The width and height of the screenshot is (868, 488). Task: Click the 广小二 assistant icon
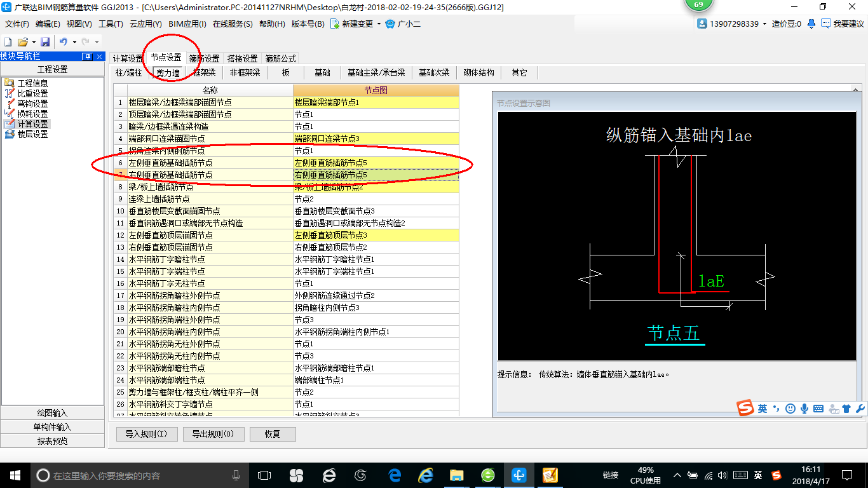[x=390, y=24]
